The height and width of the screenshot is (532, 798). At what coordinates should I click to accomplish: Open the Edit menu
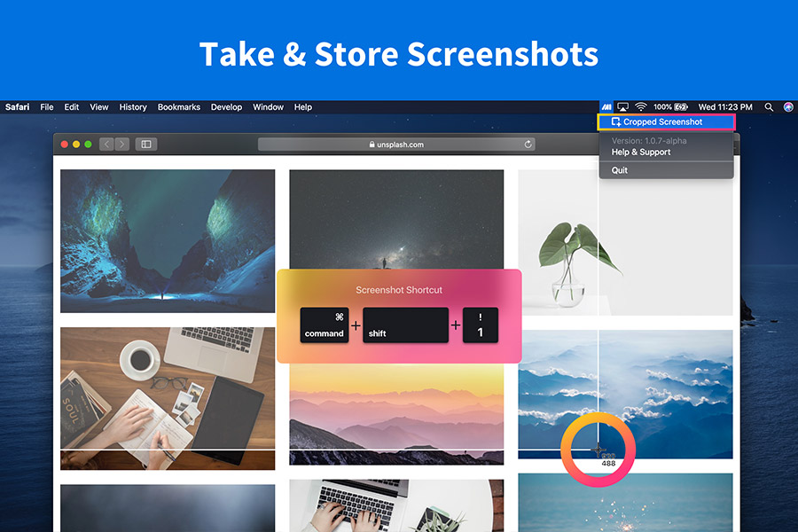click(x=71, y=107)
